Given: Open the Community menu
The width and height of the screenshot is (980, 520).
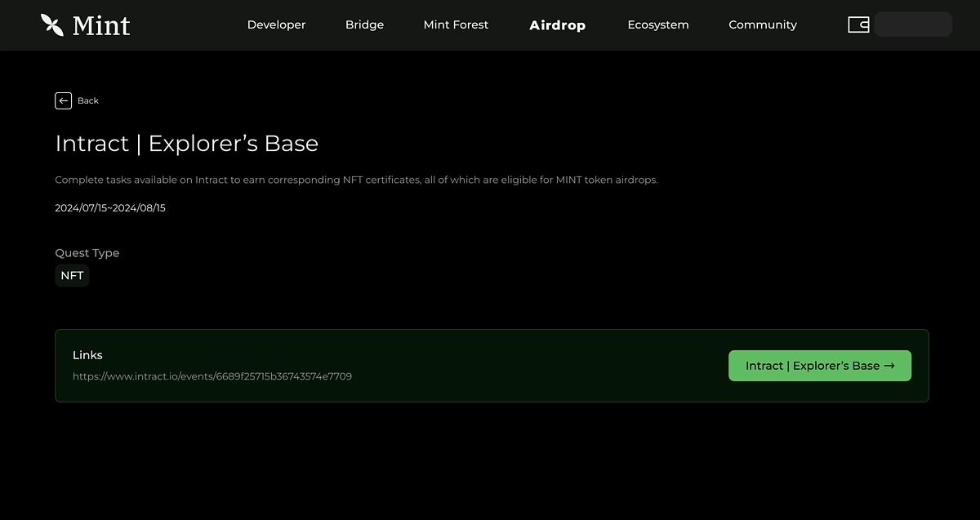Looking at the screenshot, I should (763, 24).
